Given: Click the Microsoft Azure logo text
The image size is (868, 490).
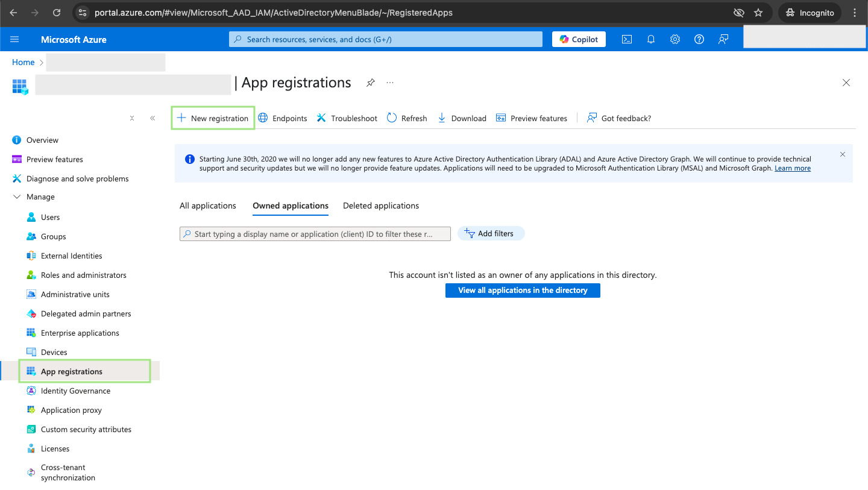Looking at the screenshot, I should coord(74,39).
